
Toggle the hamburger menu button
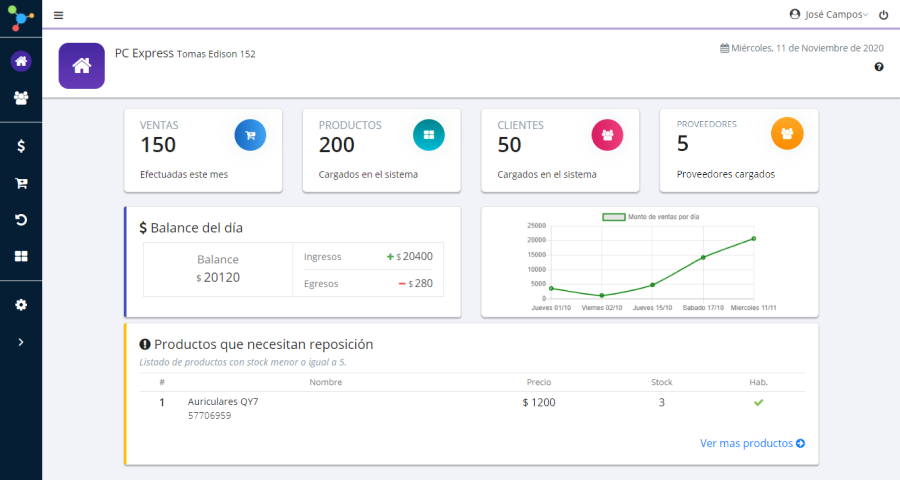click(x=58, y=15)
